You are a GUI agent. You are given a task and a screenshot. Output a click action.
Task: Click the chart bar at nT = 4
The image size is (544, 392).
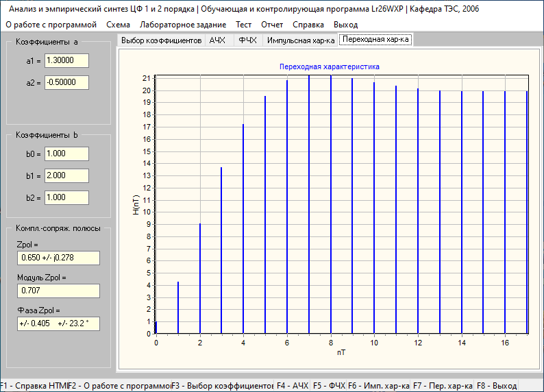(x=243, y=229)
